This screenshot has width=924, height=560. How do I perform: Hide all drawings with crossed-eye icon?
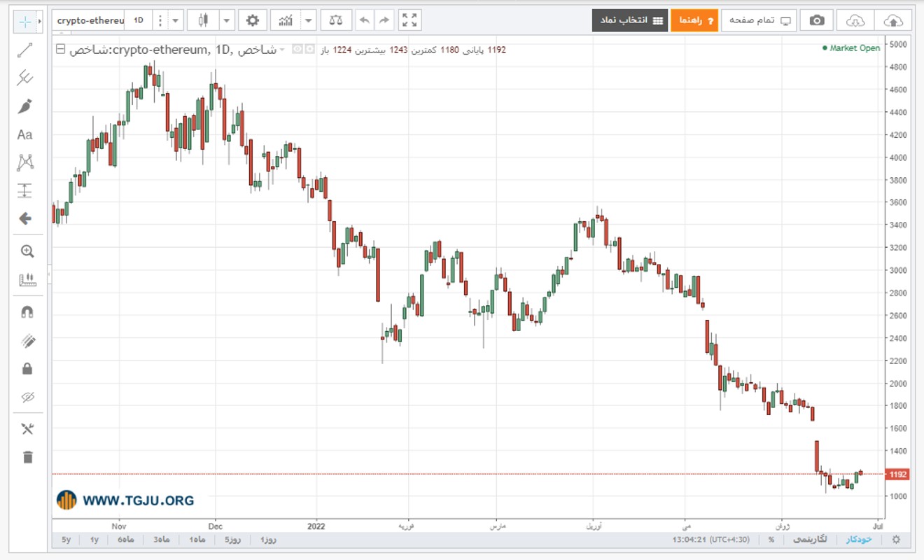[x=27, y=397]
